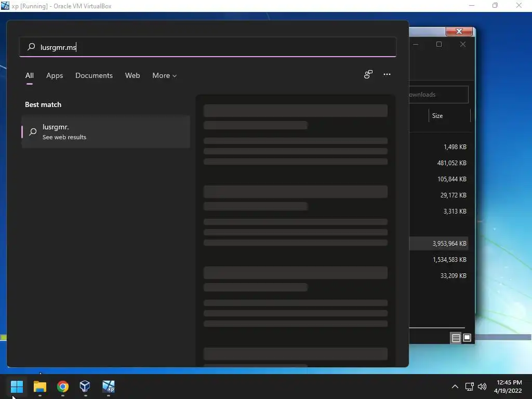Switch Explorer to large icons view
Image resolution: width=532 pixels, height=399 pixels.
click(x=467, y=338)
